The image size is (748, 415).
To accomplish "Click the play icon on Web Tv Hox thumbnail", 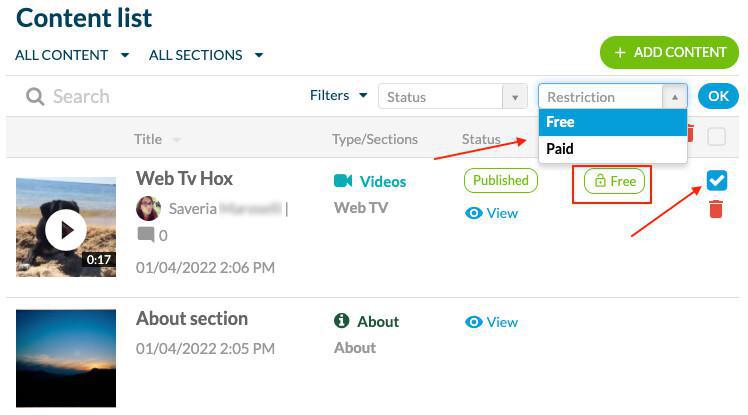I will point(66,230).
